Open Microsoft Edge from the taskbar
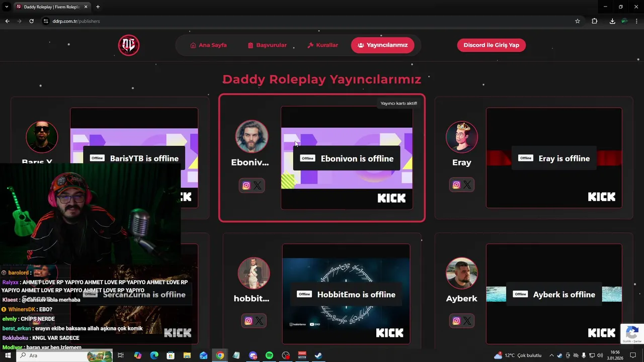The image size is (644, 362). 154,355
